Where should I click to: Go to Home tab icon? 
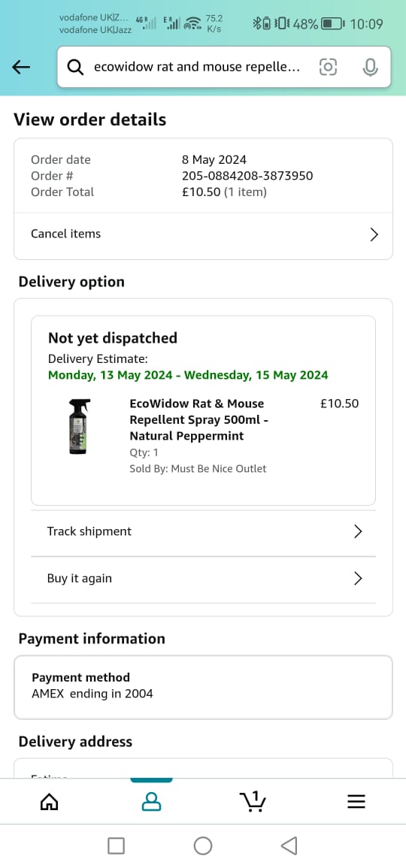pyautogui.click(x=50, y=802)
